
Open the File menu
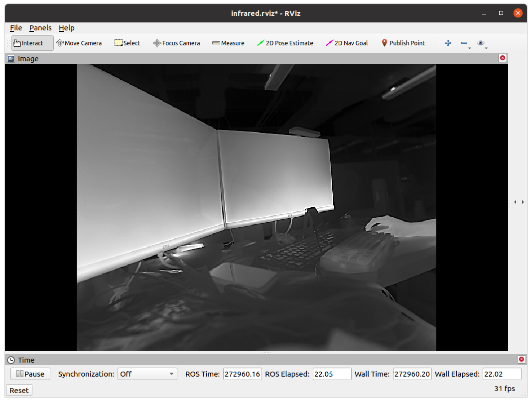tap(16, 28)
